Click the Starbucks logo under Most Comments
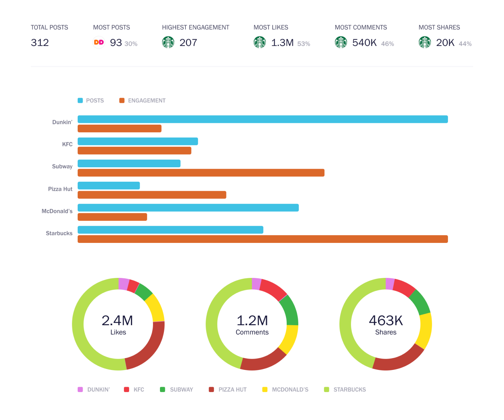Image resolution: width=504 pixels, height=420 pixels. 341,42
